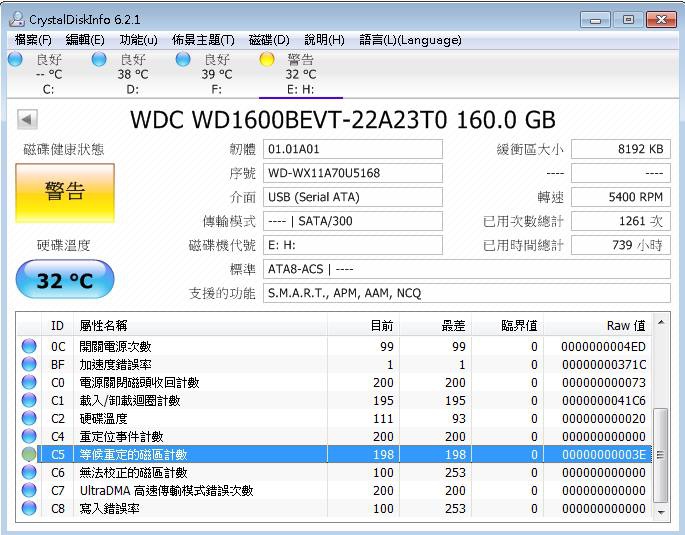
Task: Go to previous disk with left arrow
Action: [27, 119]
